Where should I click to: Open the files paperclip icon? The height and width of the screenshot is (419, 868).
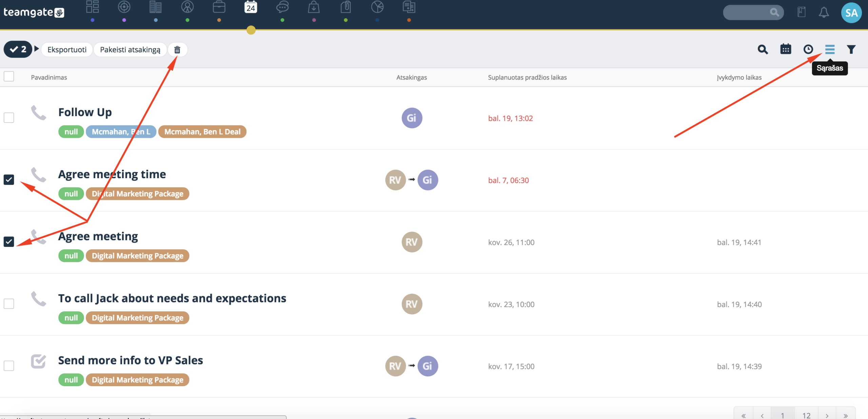click(346, 7)
